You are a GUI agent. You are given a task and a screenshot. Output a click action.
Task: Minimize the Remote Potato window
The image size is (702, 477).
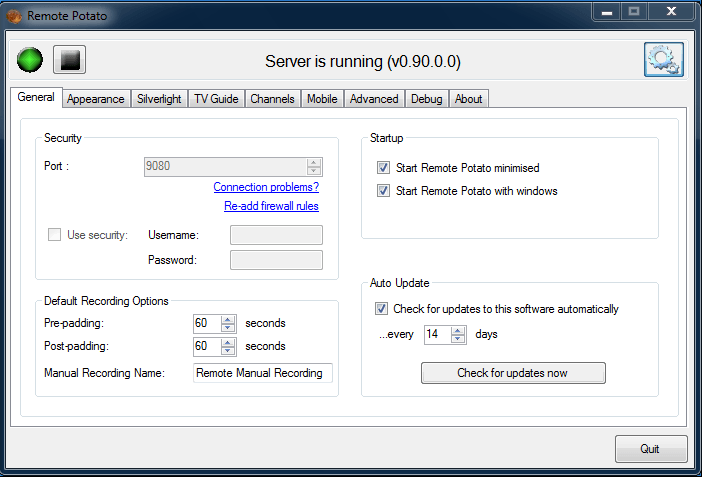tap(607, 12)
